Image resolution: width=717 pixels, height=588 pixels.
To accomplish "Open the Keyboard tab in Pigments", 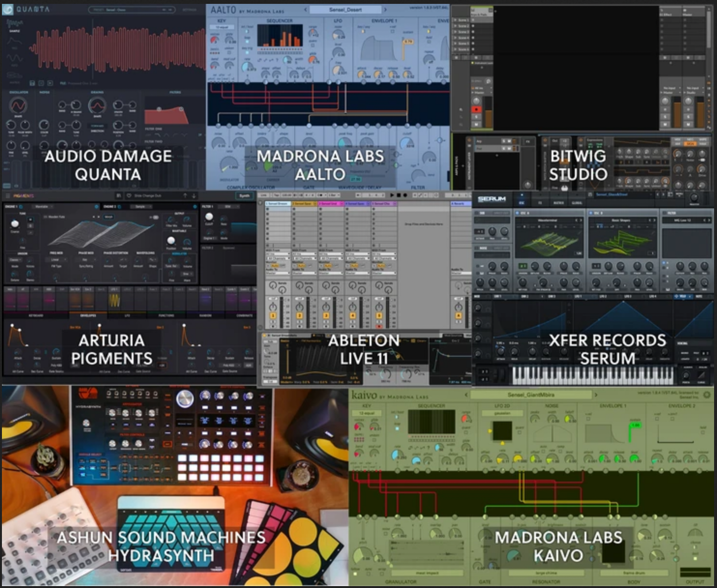I will (x=35, y=316).
